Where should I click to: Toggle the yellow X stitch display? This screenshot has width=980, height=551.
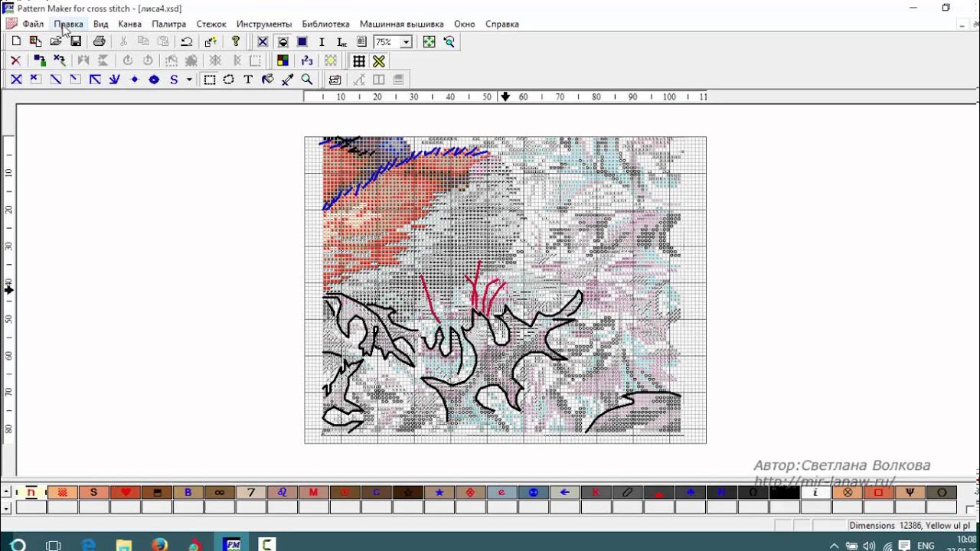click(379, 61)
